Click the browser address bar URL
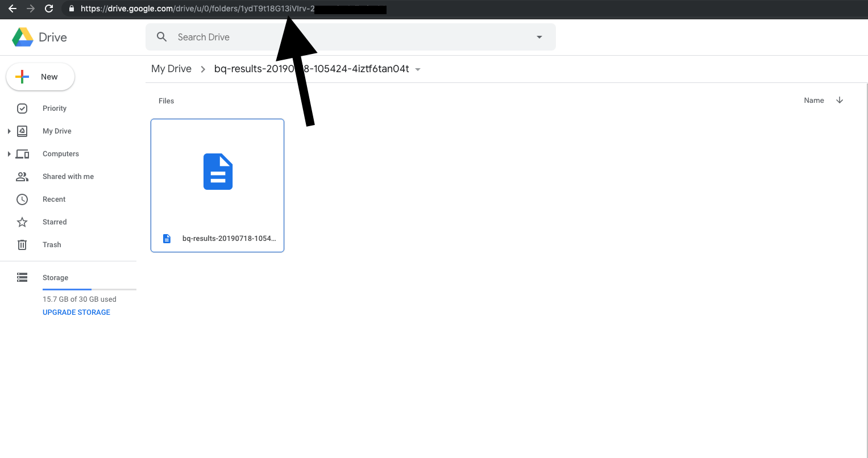This screenshot has width=868, height=458. [234, 9]
